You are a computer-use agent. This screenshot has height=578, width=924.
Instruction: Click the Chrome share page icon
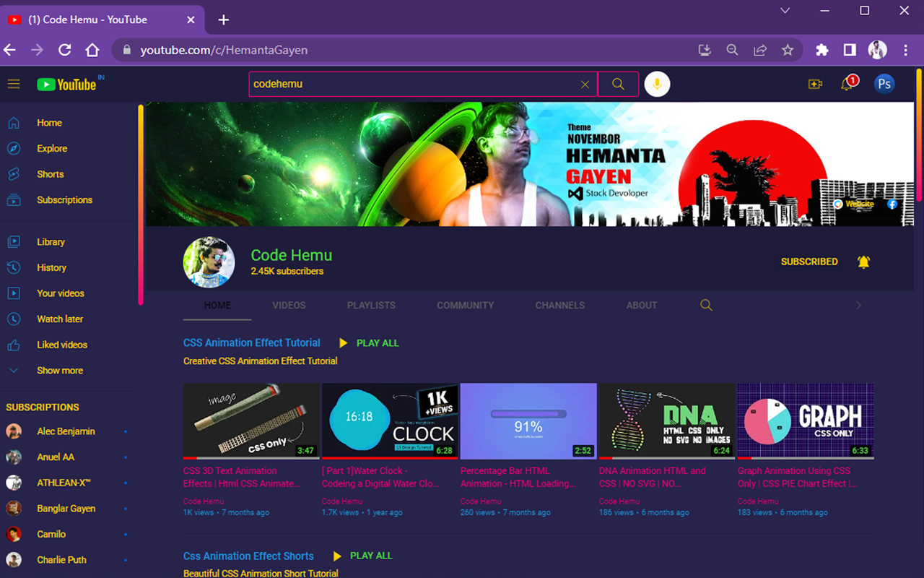[760, 50]
